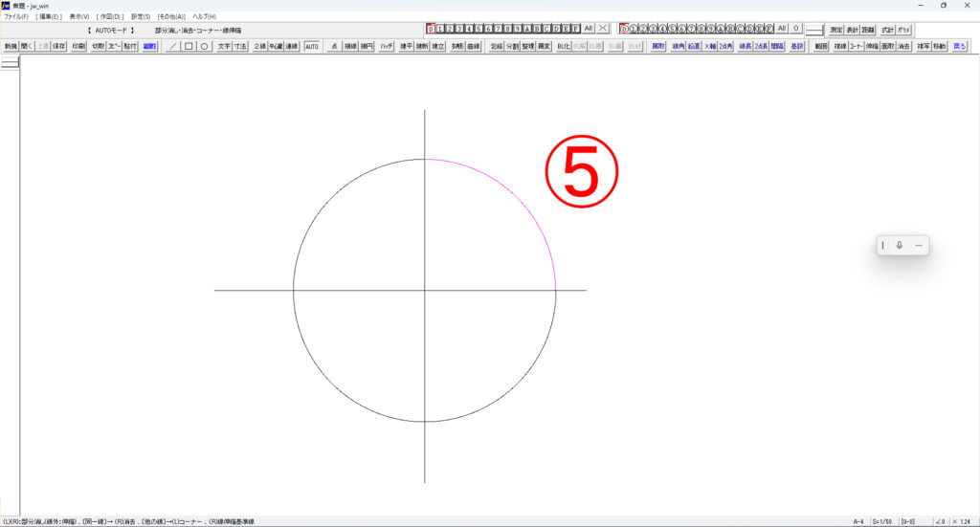Toggle layer group 0 circle button
The image size is (980, 527).
coord(625,29)
